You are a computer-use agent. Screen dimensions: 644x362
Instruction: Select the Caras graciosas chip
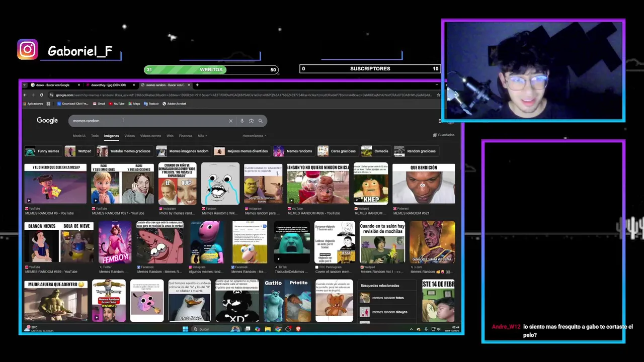(338, 151)
